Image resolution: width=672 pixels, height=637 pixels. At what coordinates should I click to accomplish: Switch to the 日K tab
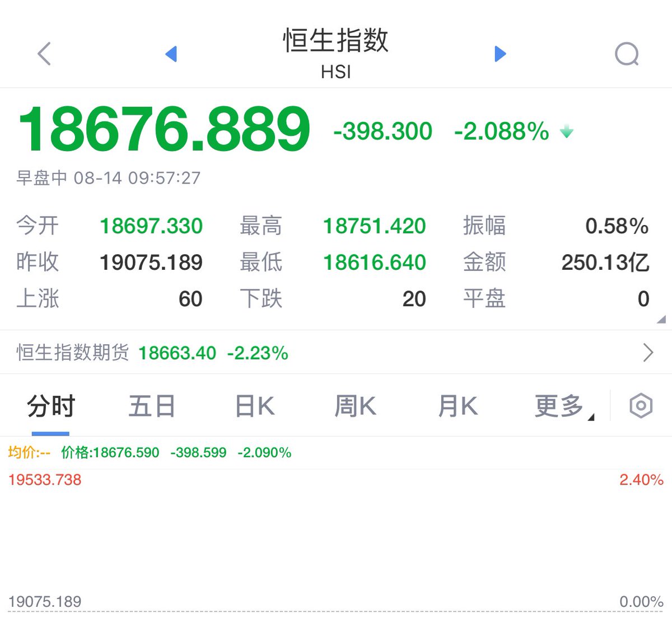coord(255,406)
